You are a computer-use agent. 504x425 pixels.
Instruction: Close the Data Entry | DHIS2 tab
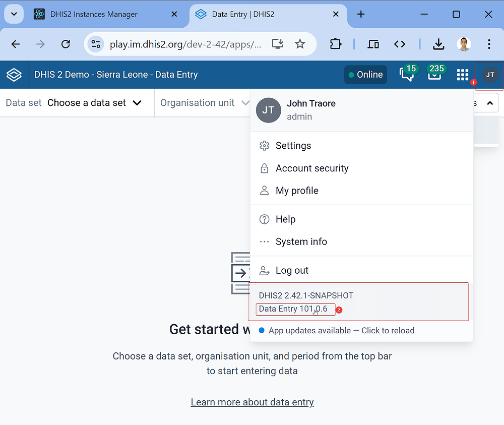coord(336,14)
